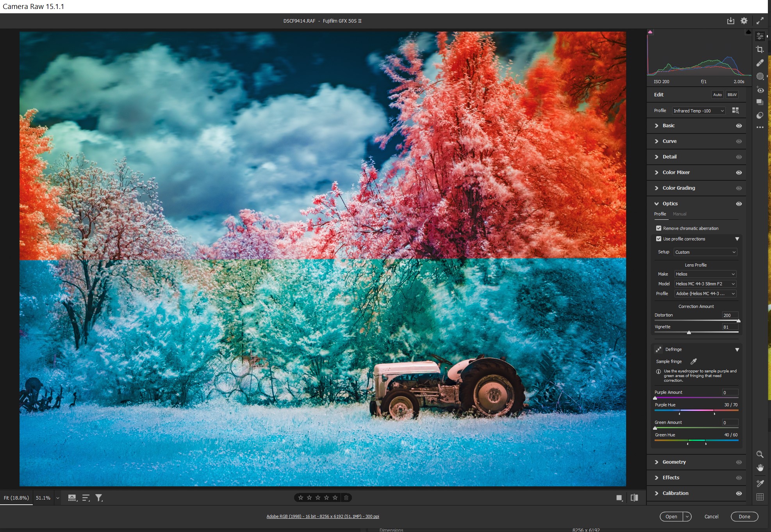Browse profiles grid icon
771x532 pixels.
[735, 110]
